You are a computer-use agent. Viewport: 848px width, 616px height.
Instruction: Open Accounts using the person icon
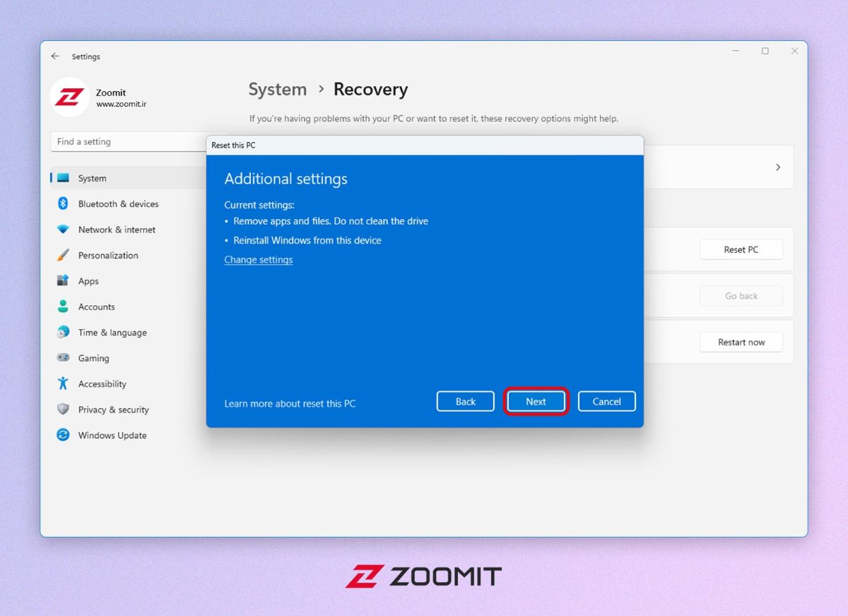point(63,307)
